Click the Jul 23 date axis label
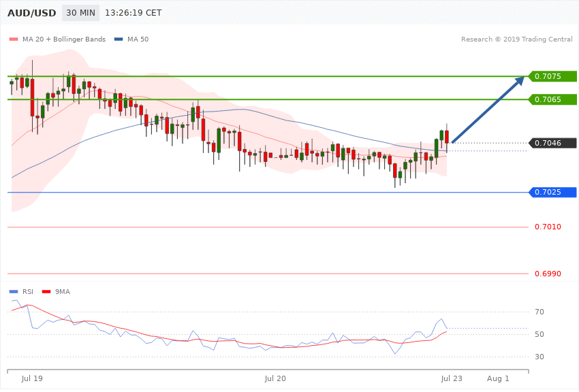 (451, 378)
